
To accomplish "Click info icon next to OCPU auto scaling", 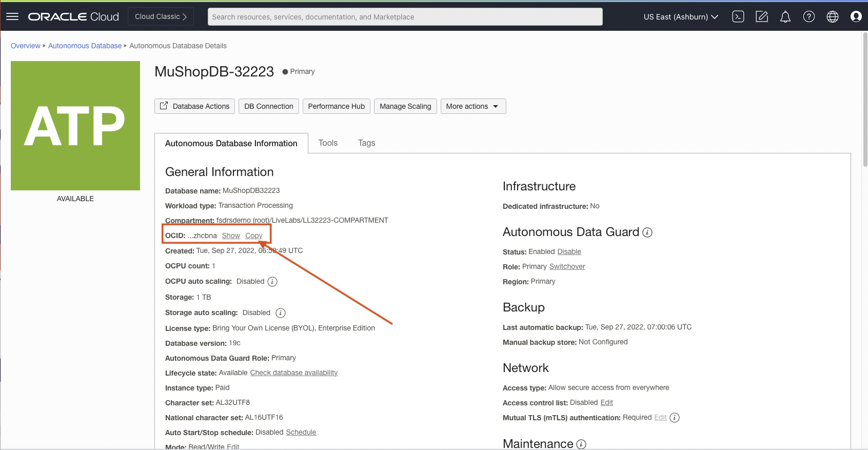I will (272, 282).
